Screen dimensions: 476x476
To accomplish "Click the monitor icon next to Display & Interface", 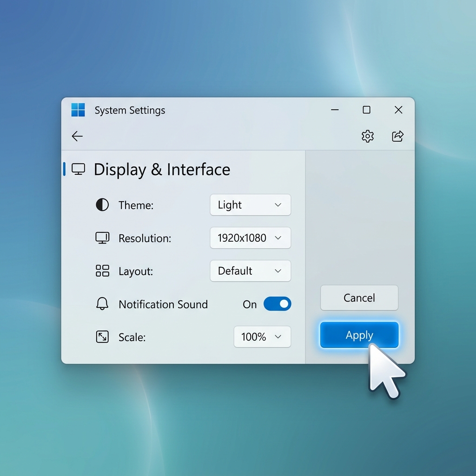I will point(79,169).
